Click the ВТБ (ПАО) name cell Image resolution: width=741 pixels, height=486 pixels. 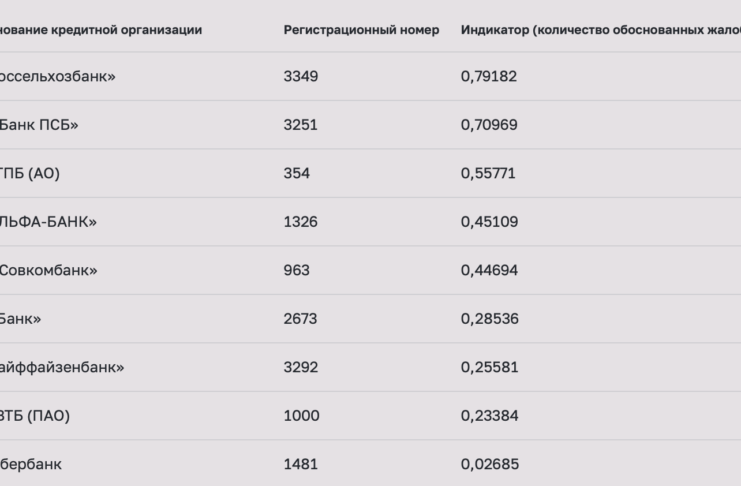pyautogui.click(x=34, y=416)
